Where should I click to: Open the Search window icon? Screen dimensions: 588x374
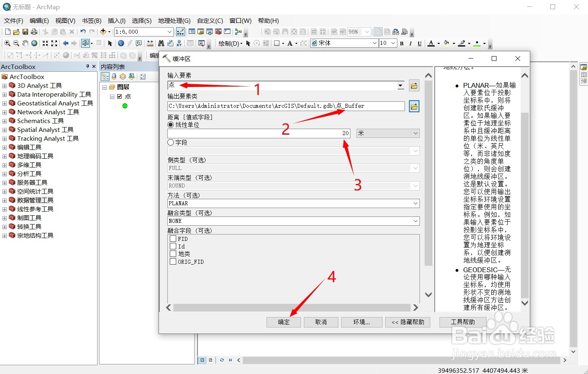pyautogui.click(x=210, y=32)
